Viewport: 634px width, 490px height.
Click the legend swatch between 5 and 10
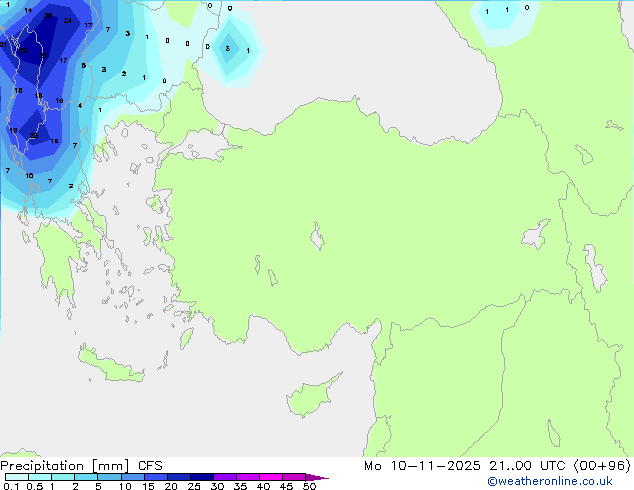point(109,477)
